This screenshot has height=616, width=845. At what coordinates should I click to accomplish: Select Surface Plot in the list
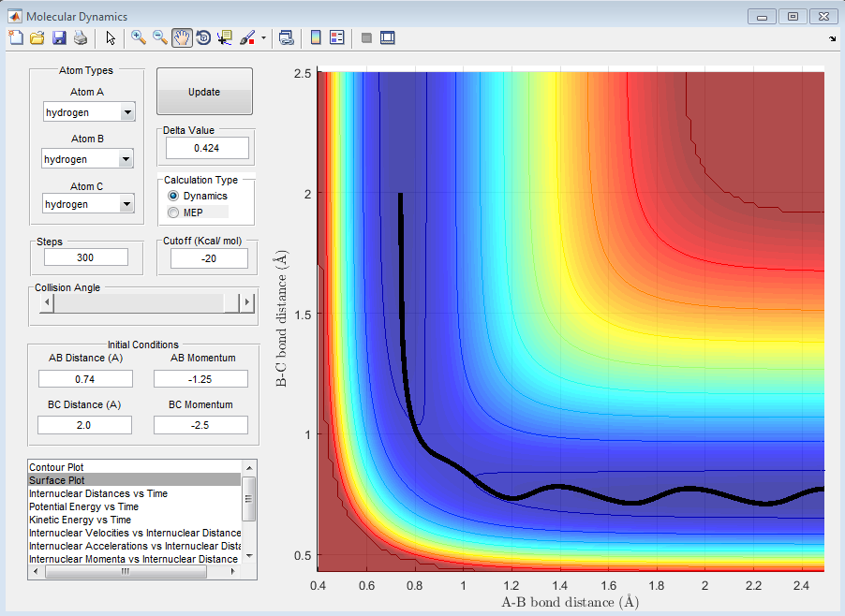pyautogui.click(x=134, y=479)
